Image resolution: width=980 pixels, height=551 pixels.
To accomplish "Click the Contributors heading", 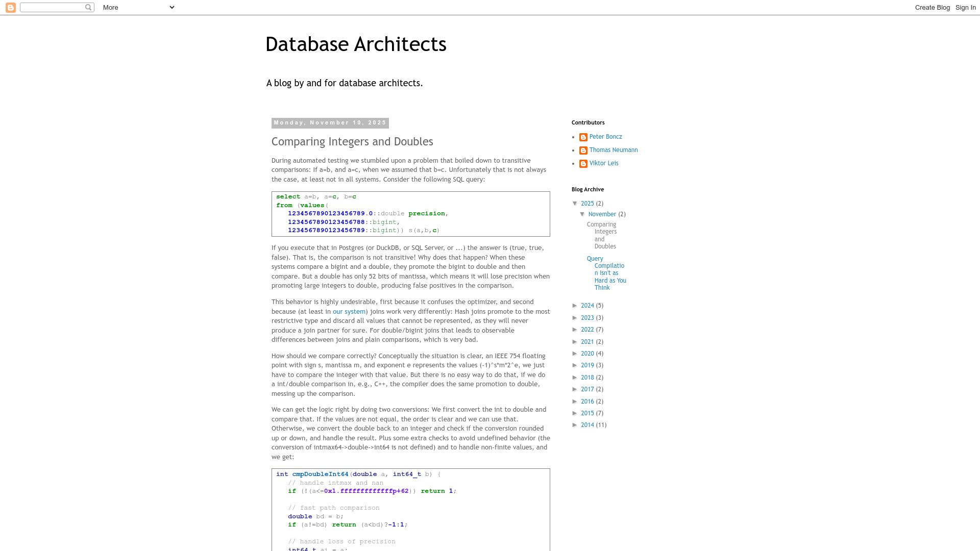I will (x=588, y=122).
